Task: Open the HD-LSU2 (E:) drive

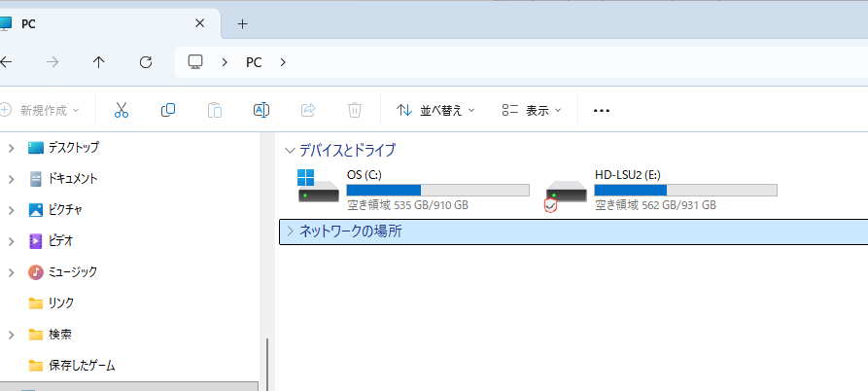Action: point(661,189)
